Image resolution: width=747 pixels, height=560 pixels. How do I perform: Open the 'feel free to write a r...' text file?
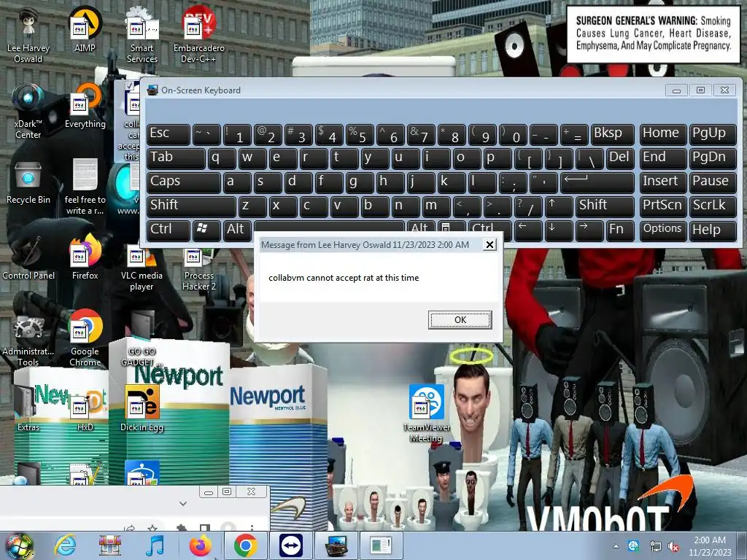pyautogui.click(x=85, y=187)
